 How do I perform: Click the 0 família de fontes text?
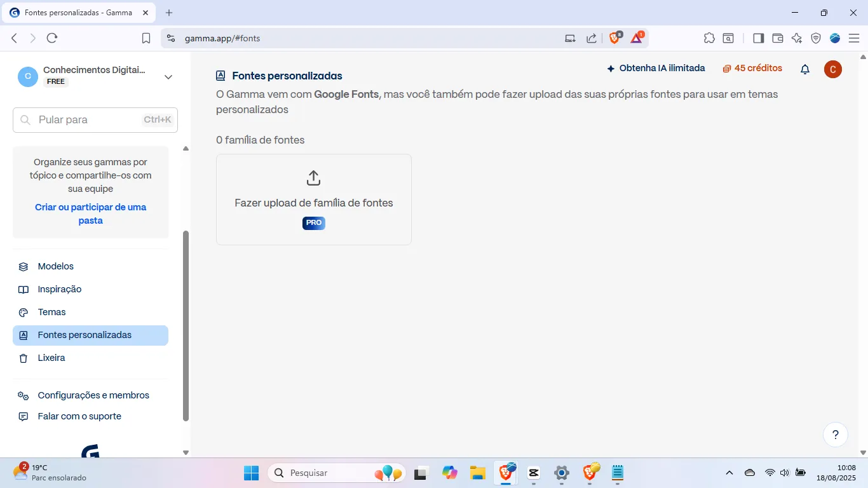261,140
